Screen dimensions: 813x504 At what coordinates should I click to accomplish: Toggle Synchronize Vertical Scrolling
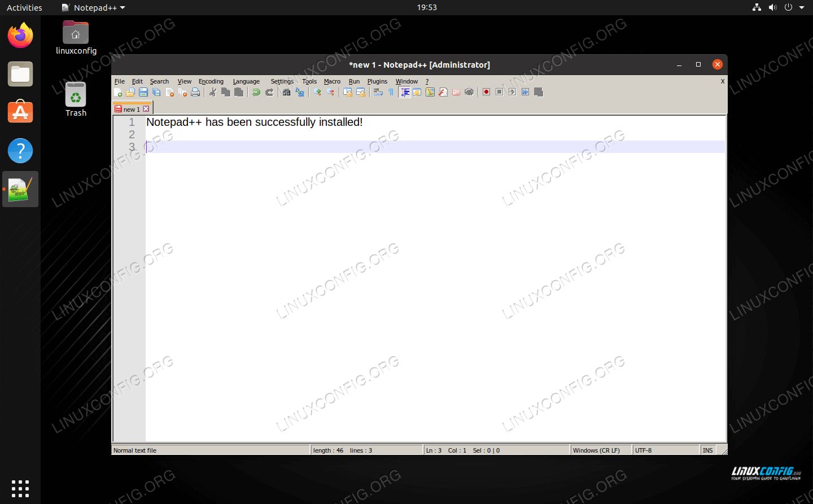(x=348, y=92)
